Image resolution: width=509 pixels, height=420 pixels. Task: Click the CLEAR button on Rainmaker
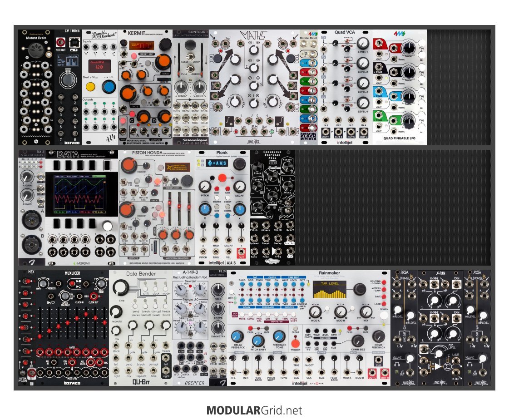[295, 329]
